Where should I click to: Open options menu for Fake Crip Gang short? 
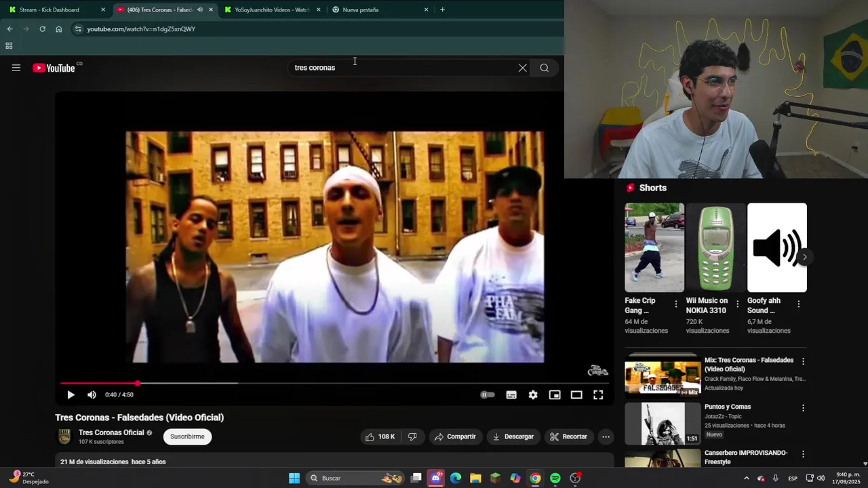click(x=676, y=304)
